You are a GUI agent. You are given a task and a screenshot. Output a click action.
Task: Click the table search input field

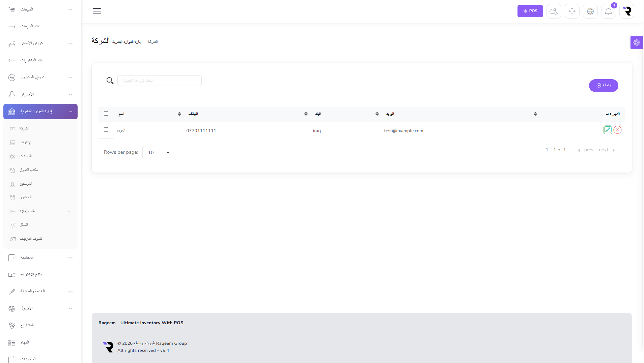(160, 81)
